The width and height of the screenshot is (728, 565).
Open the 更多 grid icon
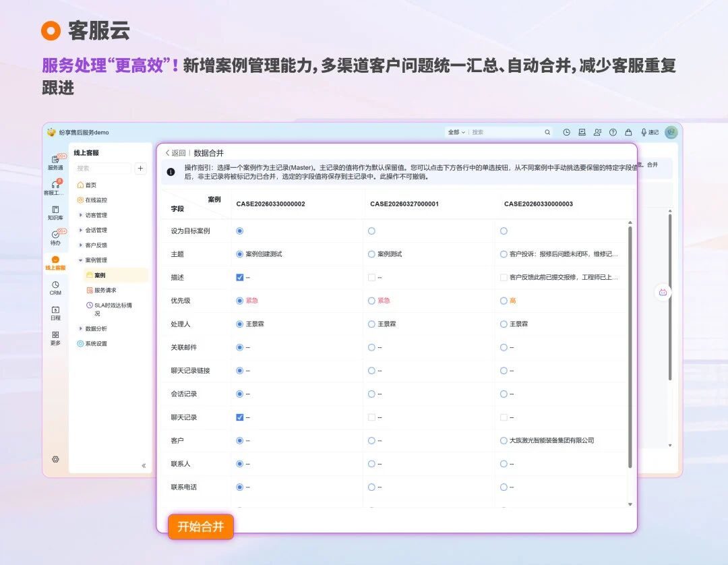[x=55, y=335]
